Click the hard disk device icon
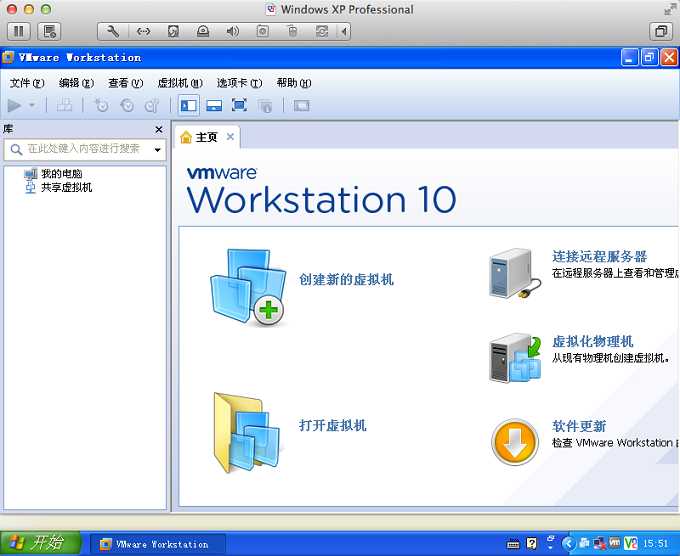This screenshot has width=680, height=556. 173,31
